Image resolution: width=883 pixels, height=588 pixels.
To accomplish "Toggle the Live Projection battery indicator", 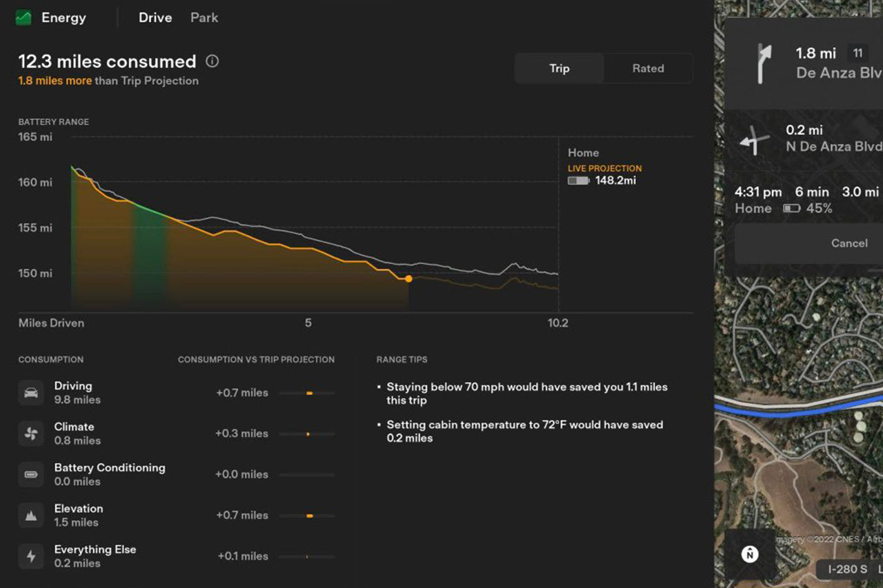I will pyautogui.click(x=578, y=181).
